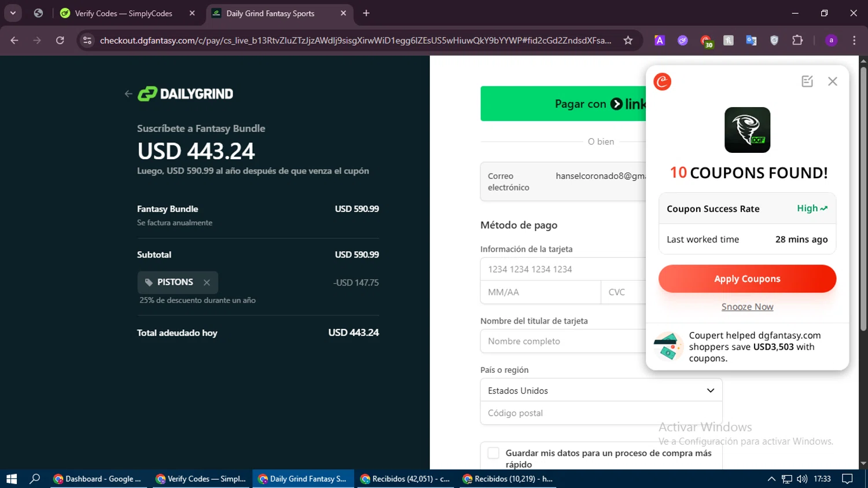This screenshot has height=488, width=868.
Task: Show hidden system tray icons
Action: [x=771, y=479]
